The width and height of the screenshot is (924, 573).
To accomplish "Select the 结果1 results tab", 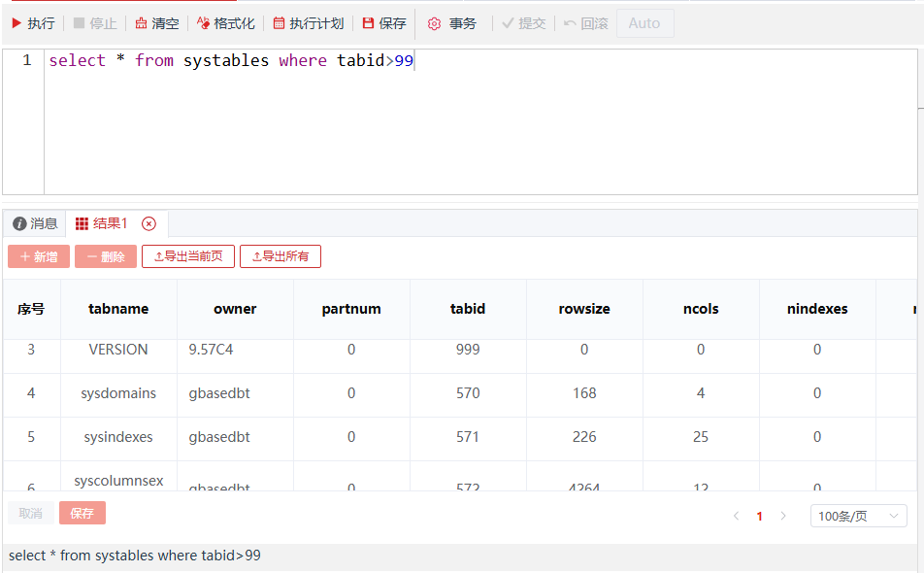I will [102, 223].
